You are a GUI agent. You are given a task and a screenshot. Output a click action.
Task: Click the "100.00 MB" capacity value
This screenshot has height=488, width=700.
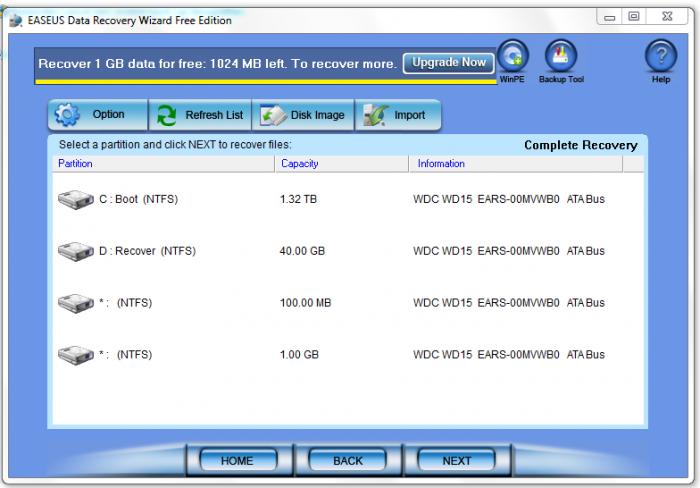click(305, 303)
